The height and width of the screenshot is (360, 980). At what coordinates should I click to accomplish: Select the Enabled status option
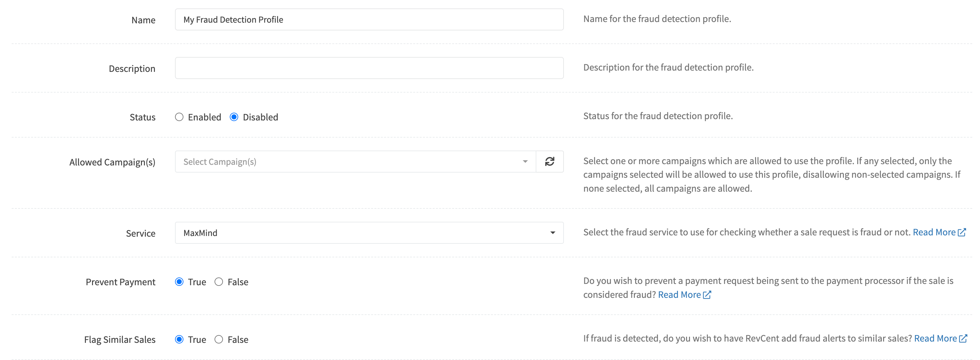pos(179,117)
